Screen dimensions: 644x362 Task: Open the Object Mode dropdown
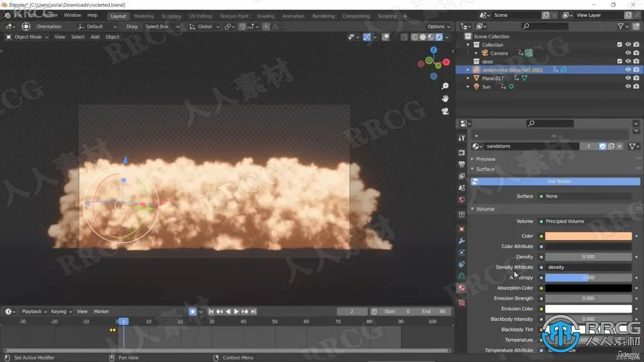click(x=28, y=37)
